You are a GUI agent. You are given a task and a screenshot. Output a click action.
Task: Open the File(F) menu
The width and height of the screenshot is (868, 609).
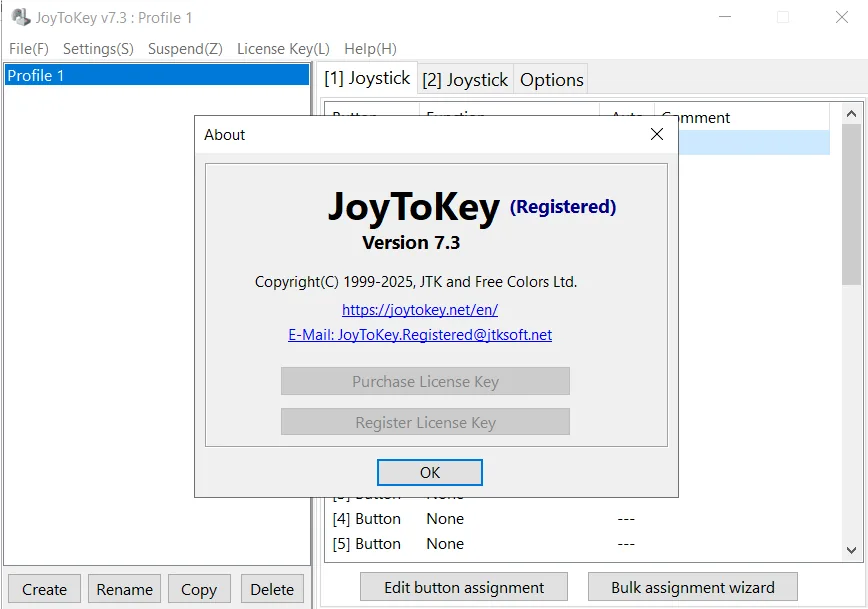[29, 49]
